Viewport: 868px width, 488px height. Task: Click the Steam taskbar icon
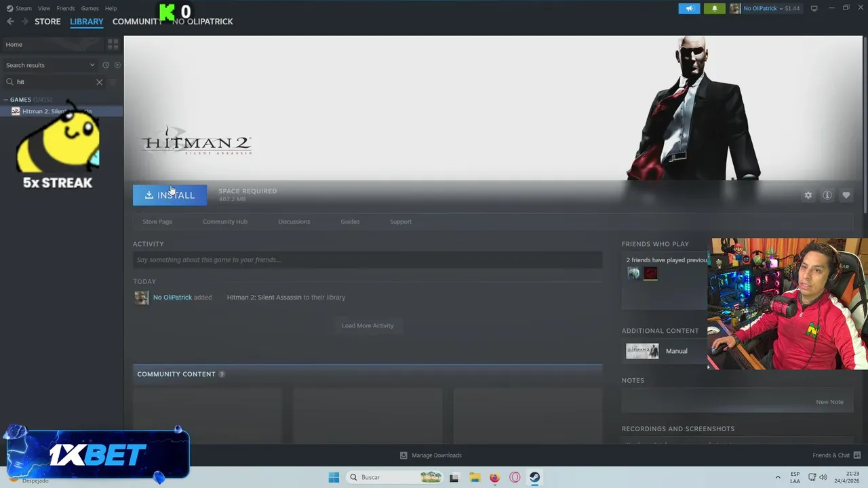[535, 477]
